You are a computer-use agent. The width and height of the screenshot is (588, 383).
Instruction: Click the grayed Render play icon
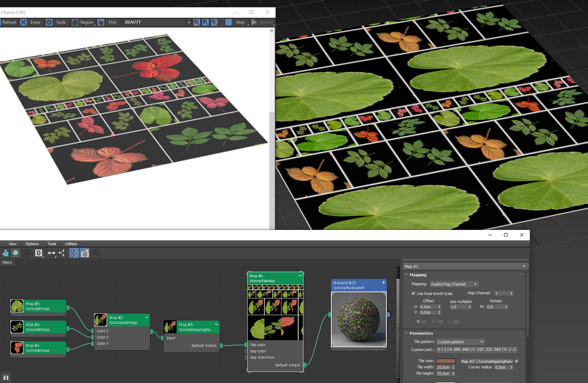pos(254,22)
